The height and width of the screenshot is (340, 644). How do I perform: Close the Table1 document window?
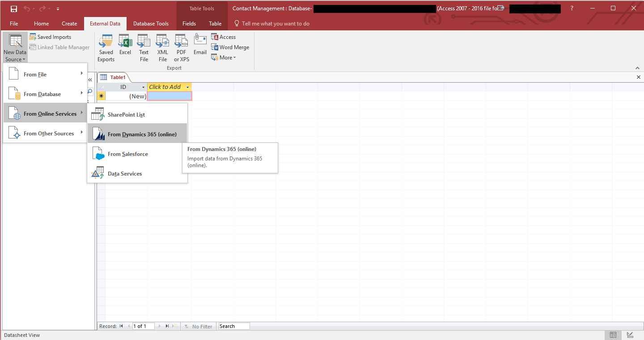pyautogui.click(x=639, y=77)
